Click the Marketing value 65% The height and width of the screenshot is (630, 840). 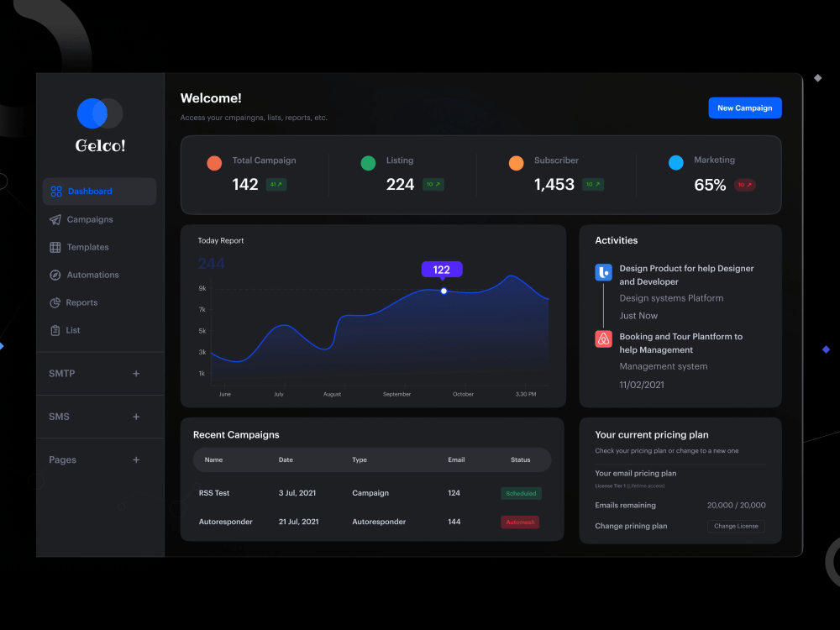(x=710, y=185)
